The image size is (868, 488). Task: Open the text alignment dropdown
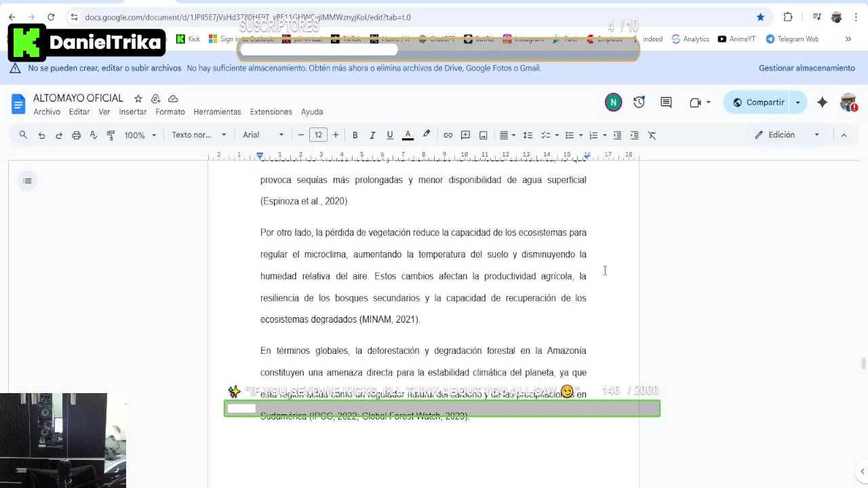(507, 135)
